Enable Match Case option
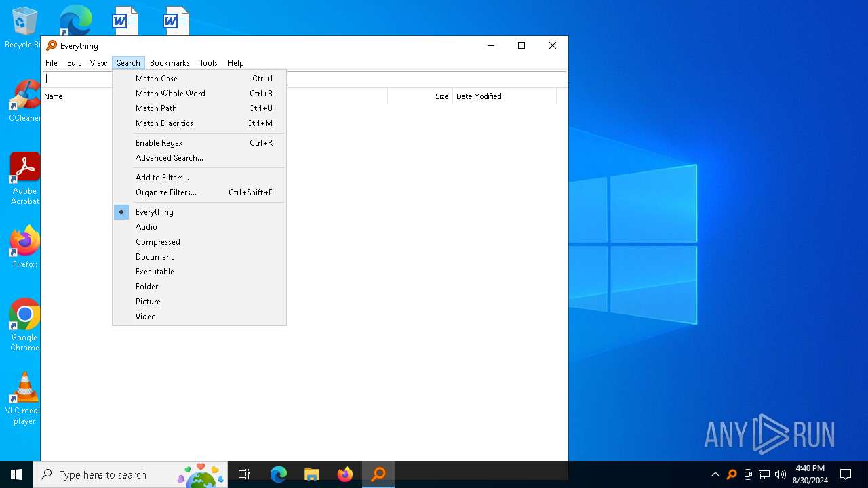 tap(199, 79)
